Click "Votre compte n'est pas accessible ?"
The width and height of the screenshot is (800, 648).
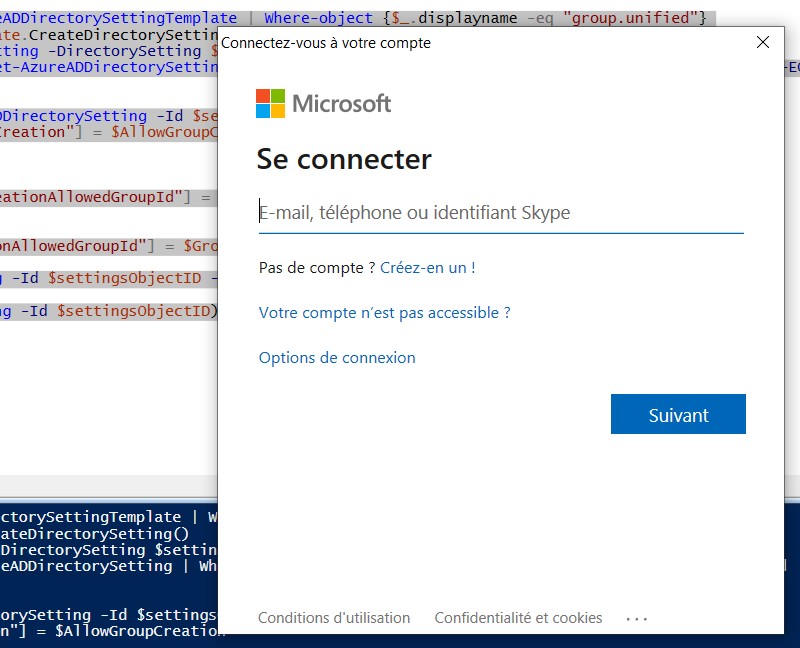point(384,313)
